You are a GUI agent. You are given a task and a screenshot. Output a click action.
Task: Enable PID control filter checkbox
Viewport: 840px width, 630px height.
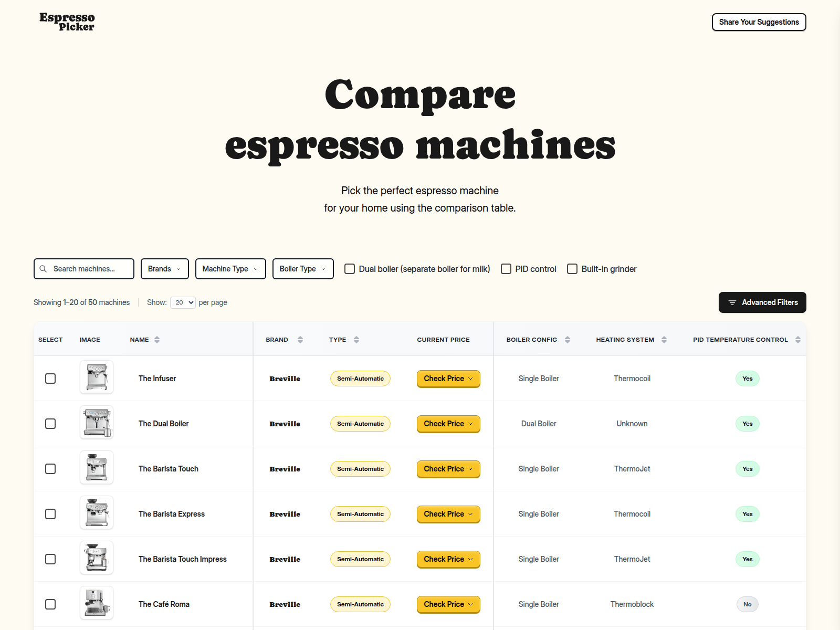click(x=506, y=269)
